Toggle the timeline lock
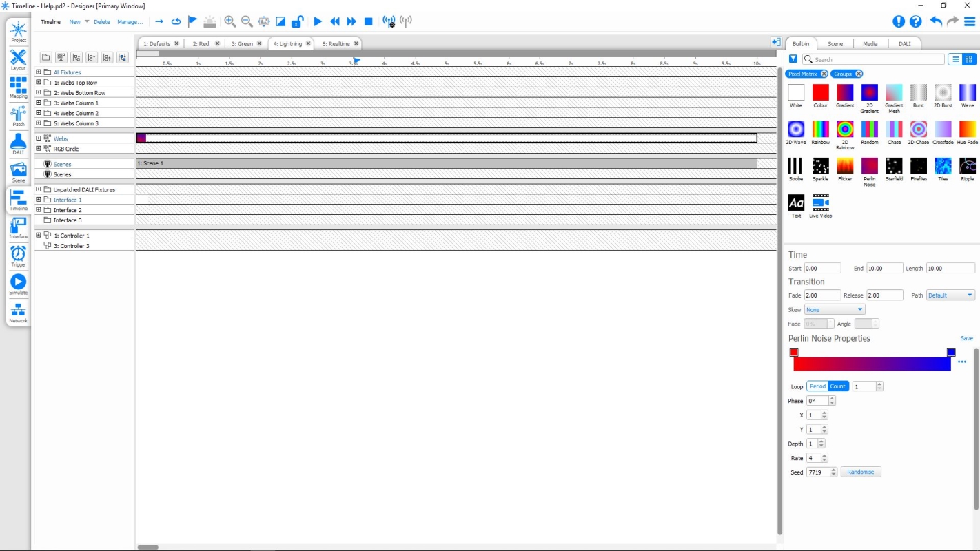Screen dimensions: 980x551 tap(297, 21)
